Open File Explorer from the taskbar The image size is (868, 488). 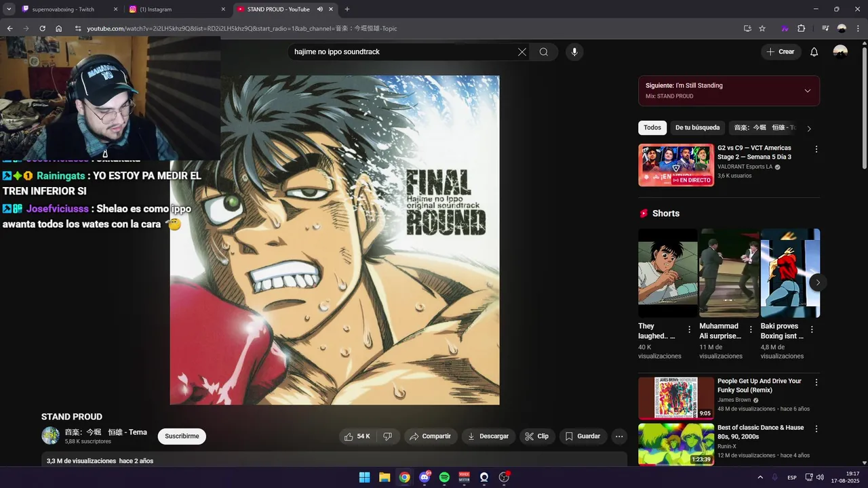point(384,477)
